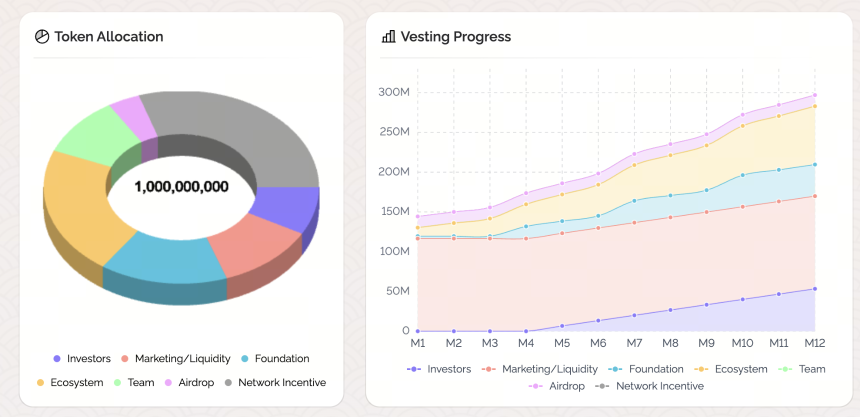Click the pie chart icon beside Token Allocation
The height and width of the screenshot is (417, 860).
coord(42,37)
